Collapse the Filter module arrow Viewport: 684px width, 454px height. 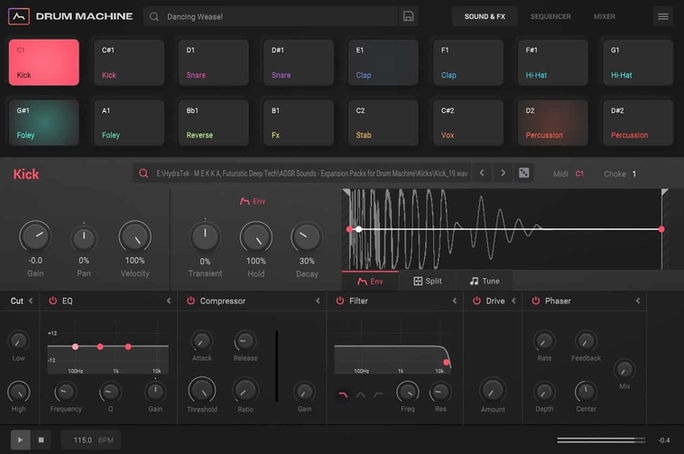point(455,300)
